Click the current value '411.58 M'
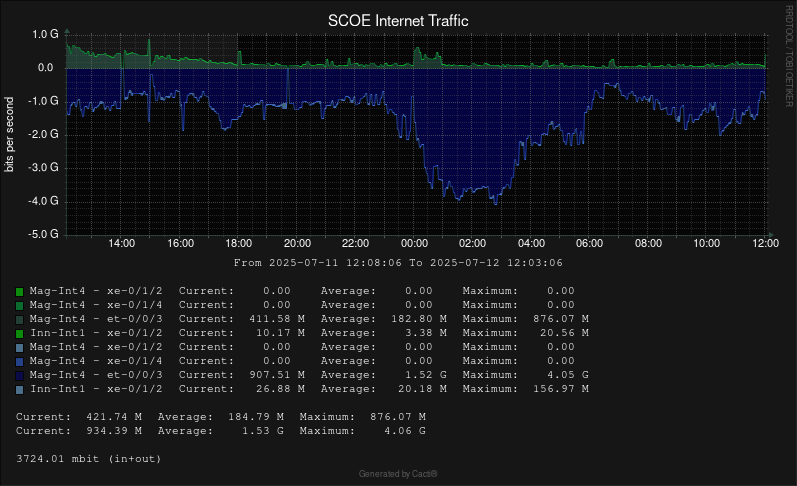 pos(277,319)
